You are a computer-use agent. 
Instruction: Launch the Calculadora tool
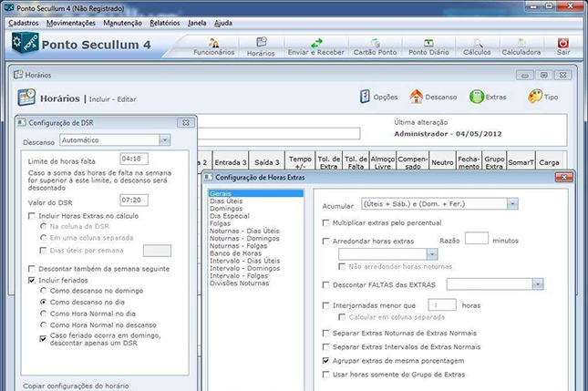tap(521, 46)
